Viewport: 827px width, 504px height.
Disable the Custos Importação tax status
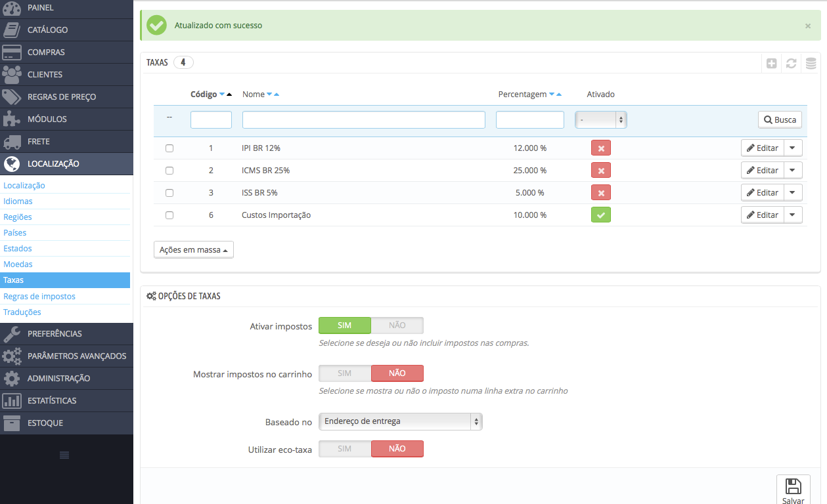point(601,215)
